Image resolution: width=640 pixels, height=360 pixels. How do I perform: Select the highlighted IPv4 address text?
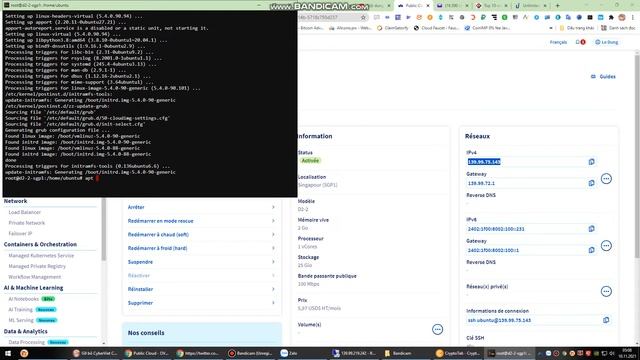(484, 162)
